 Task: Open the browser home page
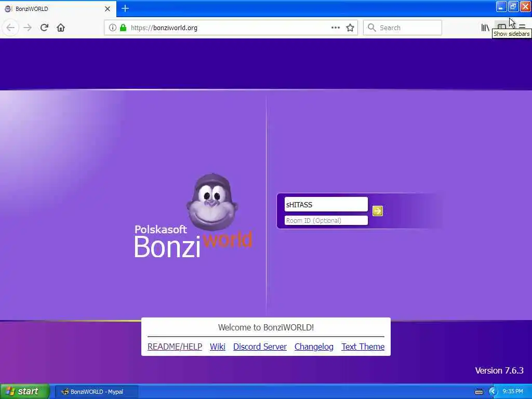click(61, 28)
